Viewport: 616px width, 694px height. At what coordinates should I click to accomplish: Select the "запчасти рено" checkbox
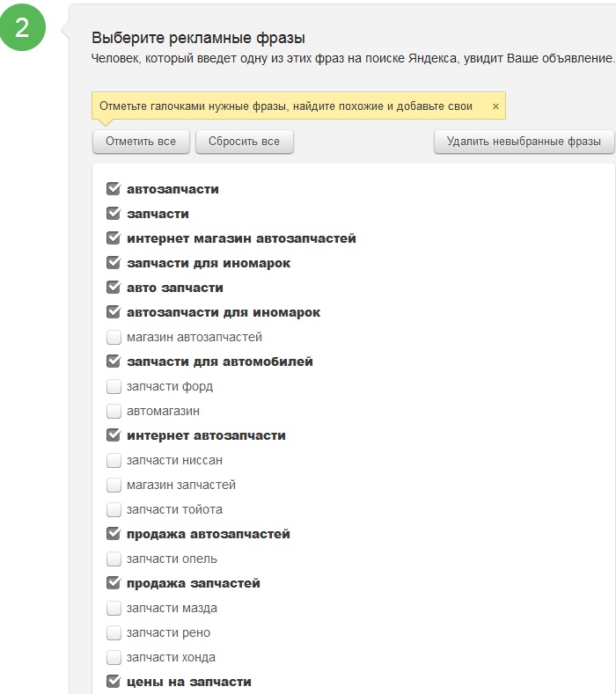114,632
